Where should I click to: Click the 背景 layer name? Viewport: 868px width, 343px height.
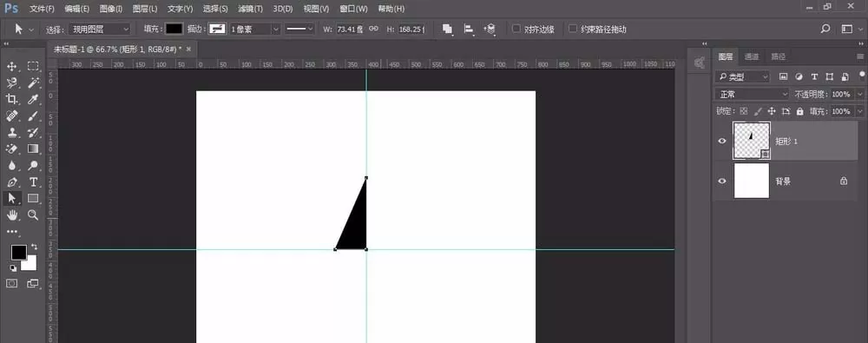click(783, 181)
